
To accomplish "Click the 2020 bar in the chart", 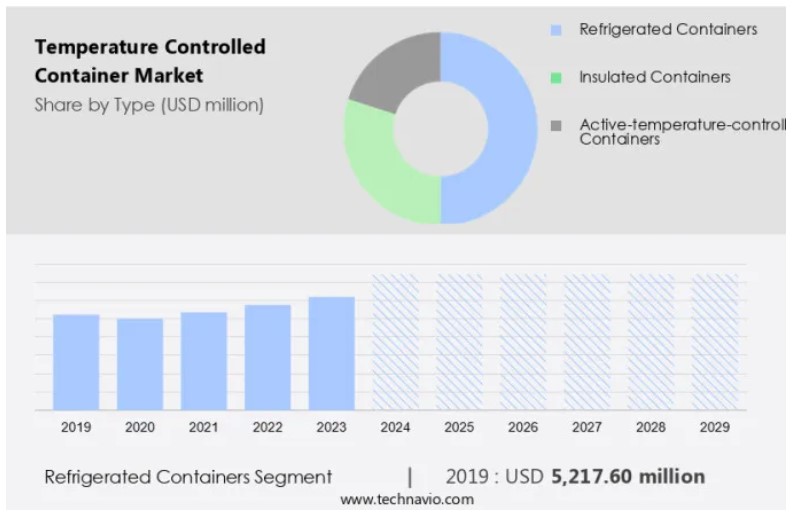I will (x=140, y=364).
